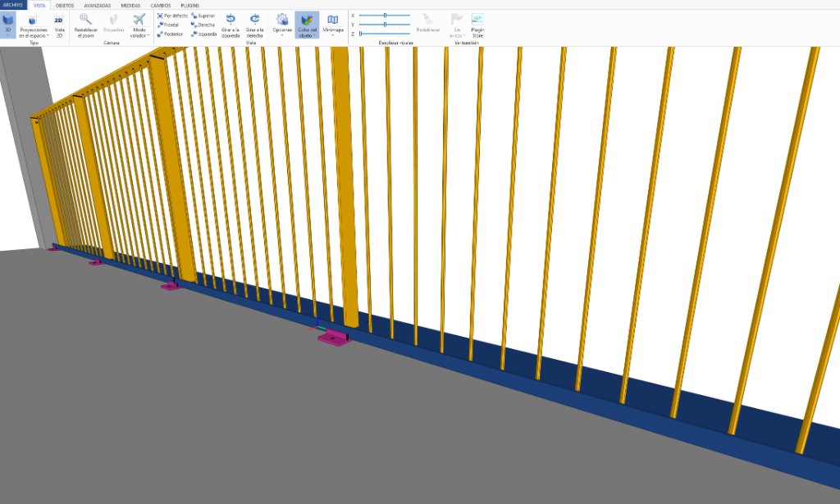This screenshot has height=504, width=840.
Task: Switch to Vista 2D view
Action: click(59, 25)
